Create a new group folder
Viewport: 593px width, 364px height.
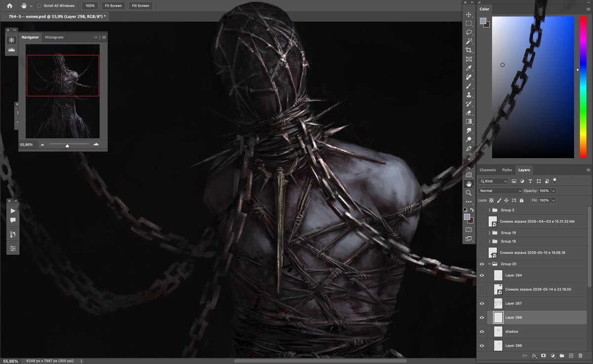coord(562,355)
